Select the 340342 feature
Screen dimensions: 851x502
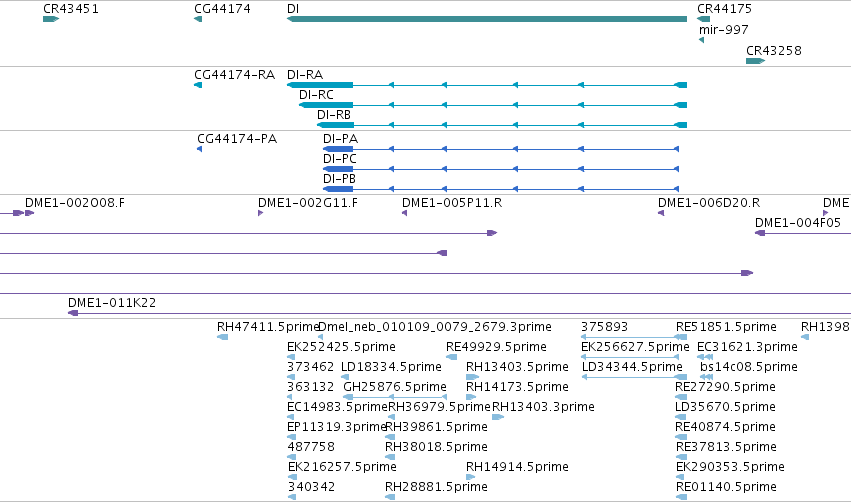(x=292, y=497)
